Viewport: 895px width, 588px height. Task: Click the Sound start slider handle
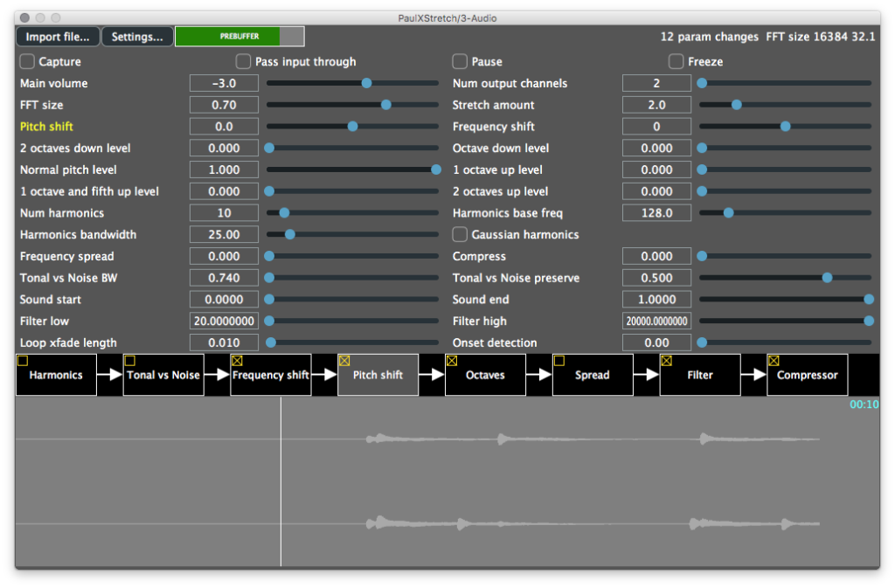(269, 300)
